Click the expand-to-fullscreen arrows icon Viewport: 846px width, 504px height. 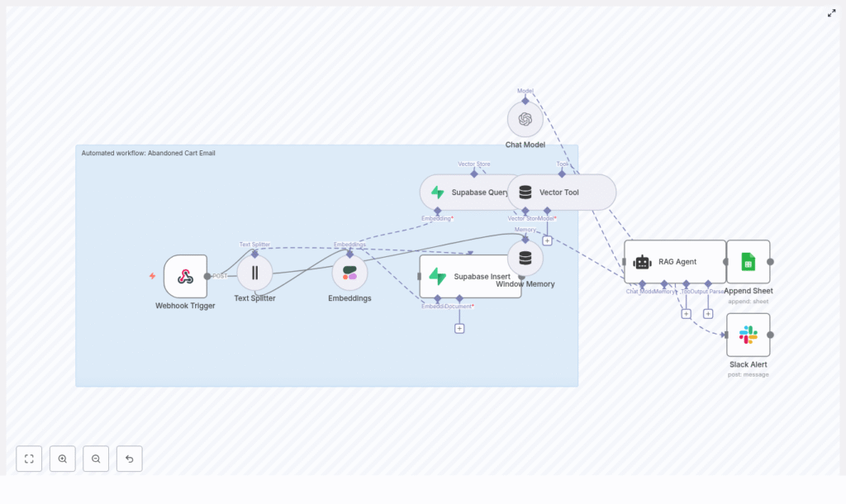(x=832, y=13)
